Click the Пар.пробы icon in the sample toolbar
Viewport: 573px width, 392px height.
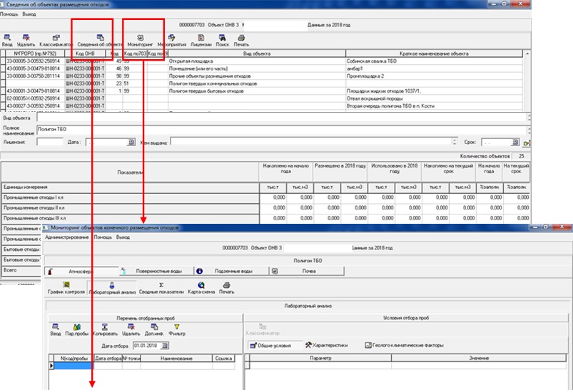(76, 329)
